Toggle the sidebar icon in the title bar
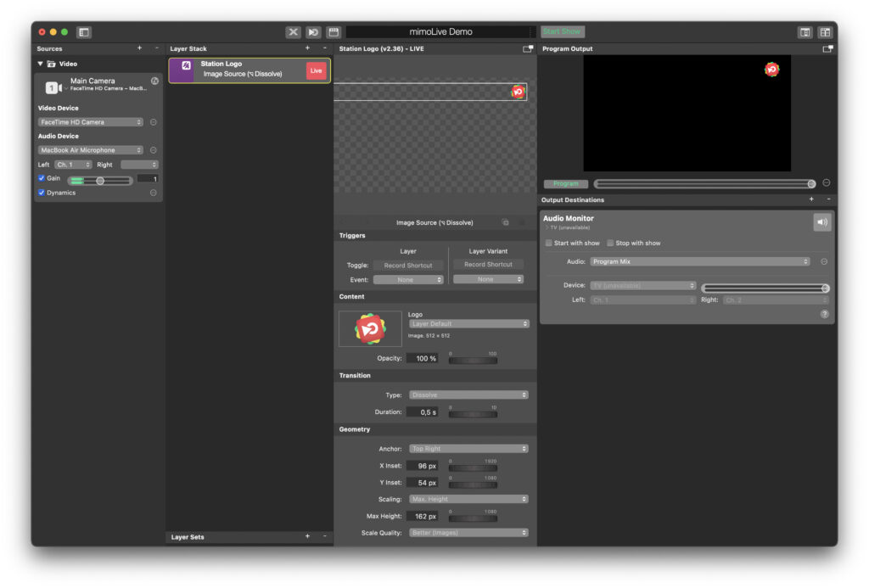Image resolution: width=869 pixels, height=588 pixels. [84, 32]
